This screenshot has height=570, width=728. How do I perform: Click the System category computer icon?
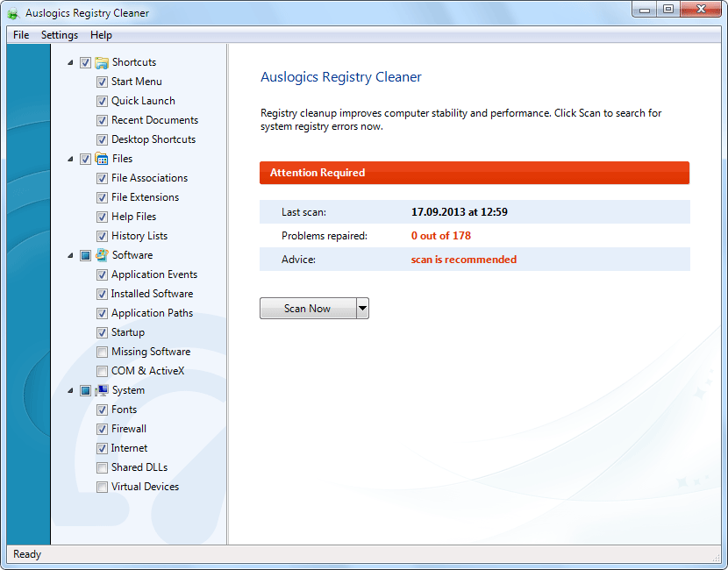(102, 390)
